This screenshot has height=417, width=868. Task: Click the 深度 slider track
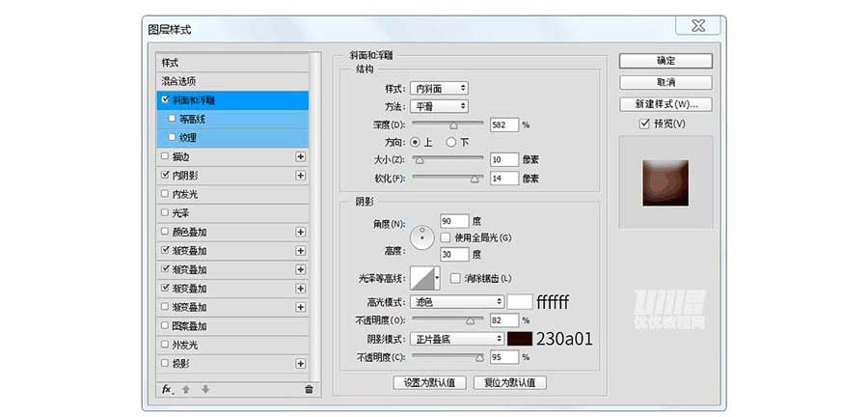tap(448, 124)
